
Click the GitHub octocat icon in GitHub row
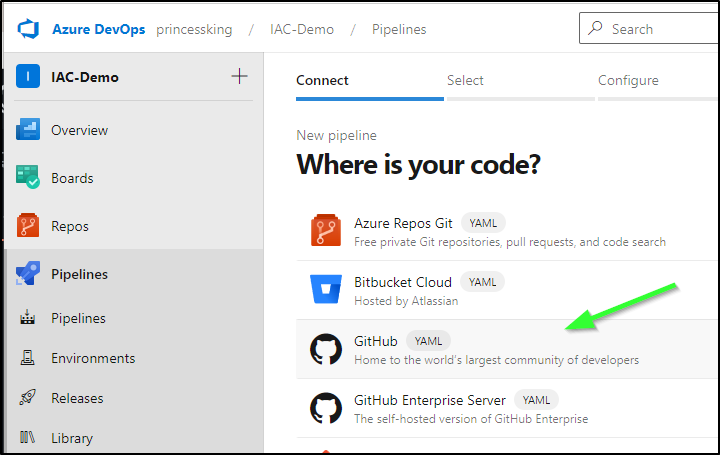pyautogui.click(x=326, y=349)
